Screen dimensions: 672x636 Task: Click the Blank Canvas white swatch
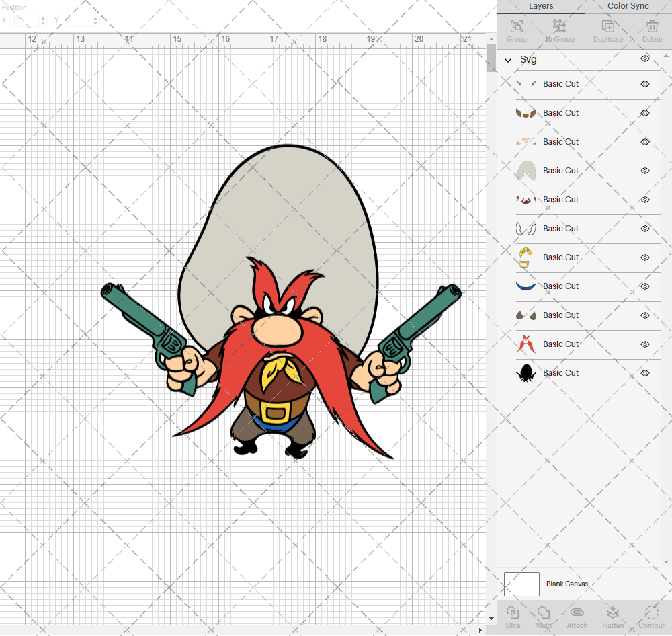(x=521, y=584)
